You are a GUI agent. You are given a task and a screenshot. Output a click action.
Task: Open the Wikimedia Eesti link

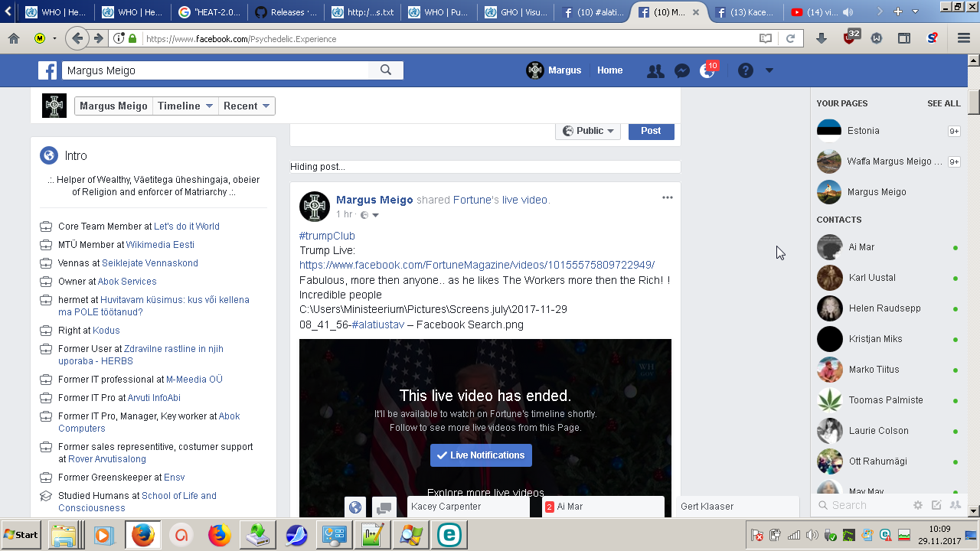click(160, 245)
